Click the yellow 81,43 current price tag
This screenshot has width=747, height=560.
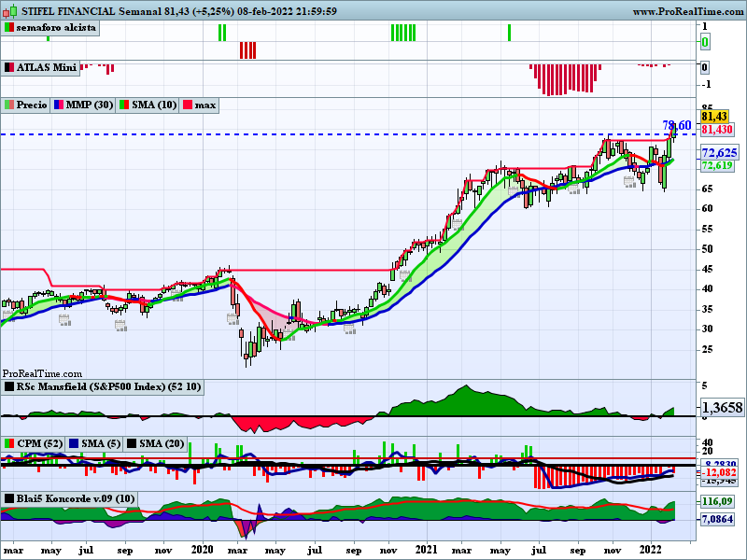point(714,116)
